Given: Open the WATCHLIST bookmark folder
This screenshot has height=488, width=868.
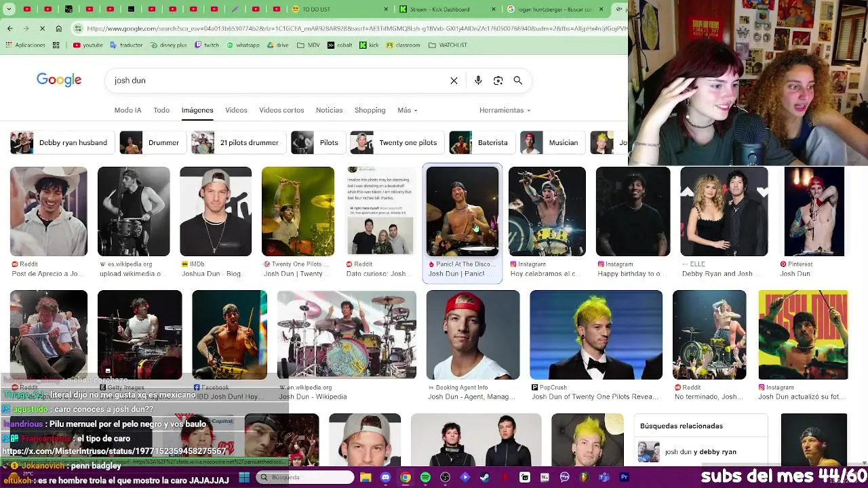Looking at the screenshot, I should click(448, 45).
